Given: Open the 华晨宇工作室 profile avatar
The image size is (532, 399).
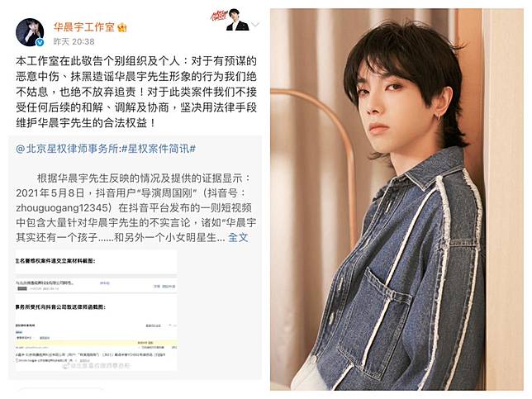Looking at the screenshot, I should (31, 32).
